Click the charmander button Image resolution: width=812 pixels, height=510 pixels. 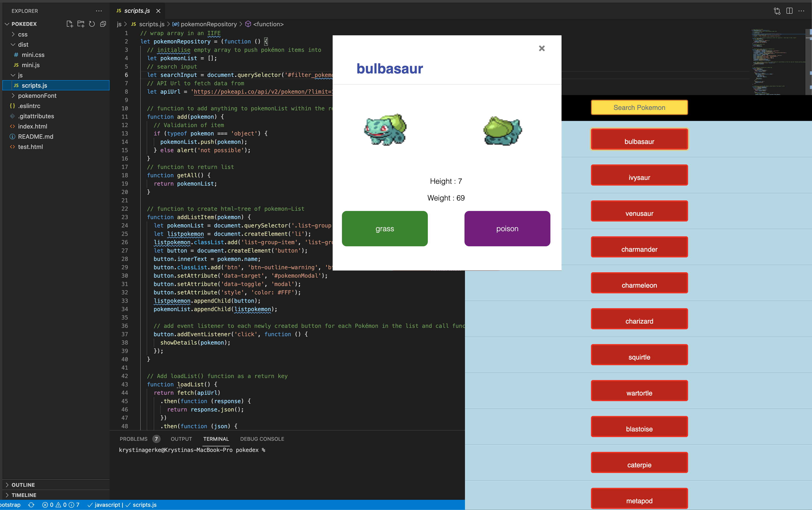[639, 247]
